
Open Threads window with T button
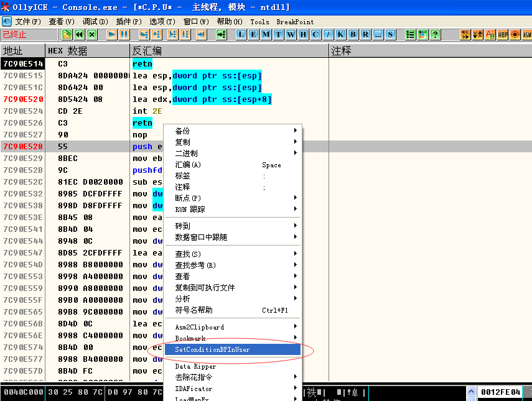279,35
